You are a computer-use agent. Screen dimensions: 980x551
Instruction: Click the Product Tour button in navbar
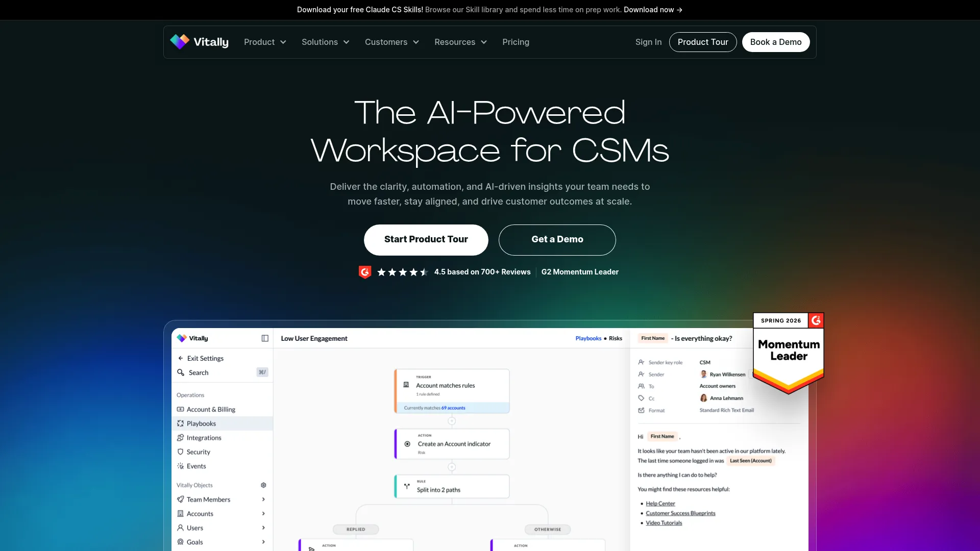coord(703,42)
